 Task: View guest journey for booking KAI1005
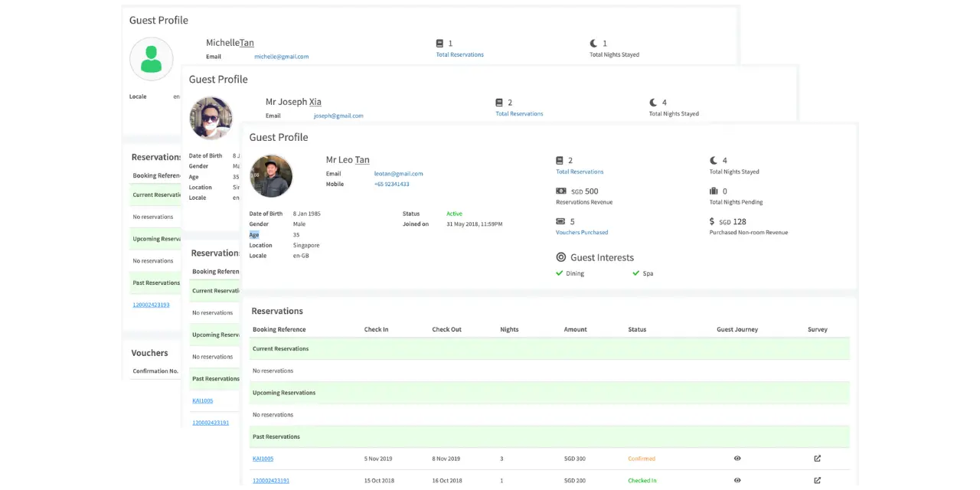(737, 459)
